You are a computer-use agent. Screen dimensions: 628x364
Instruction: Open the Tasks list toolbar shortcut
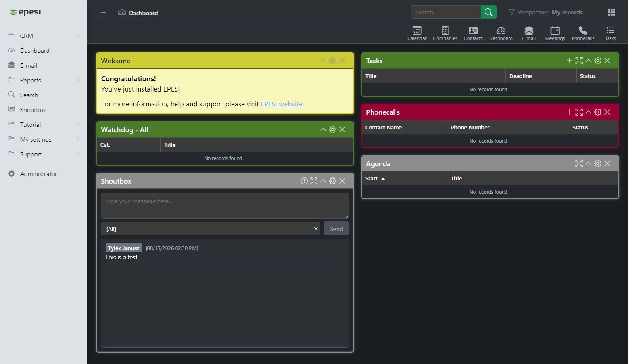(610, 34)
